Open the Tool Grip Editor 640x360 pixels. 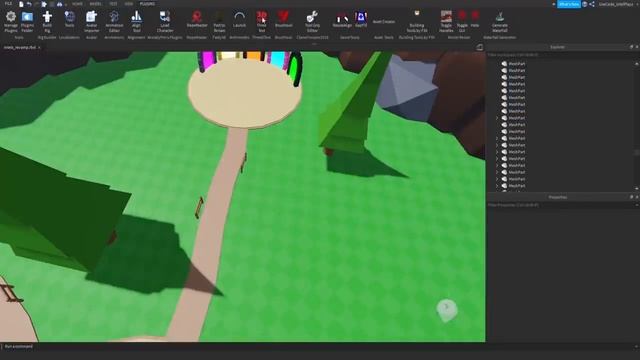[312, 22]
